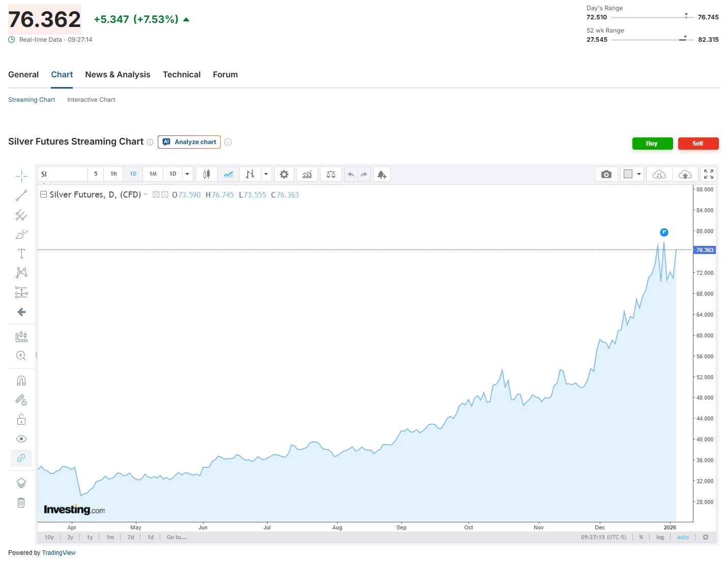Click the SI symbol search field
728x561 pixels.
(62, 174)
